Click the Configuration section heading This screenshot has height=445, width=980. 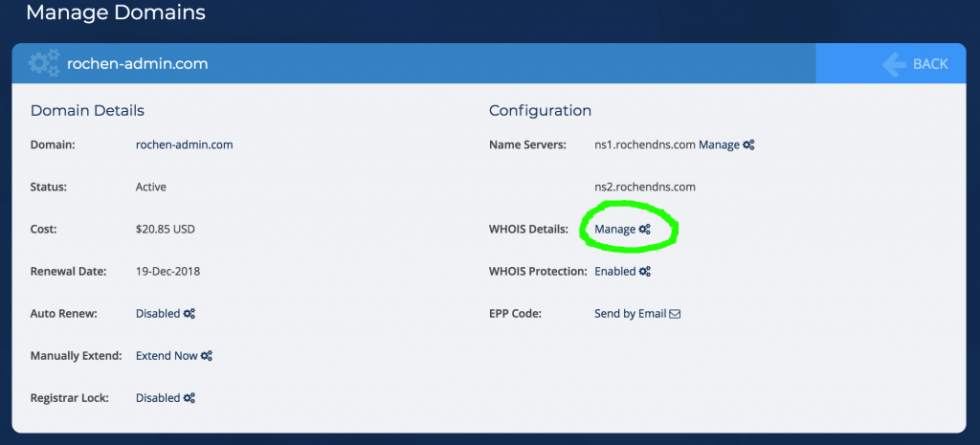coord(540,111)
